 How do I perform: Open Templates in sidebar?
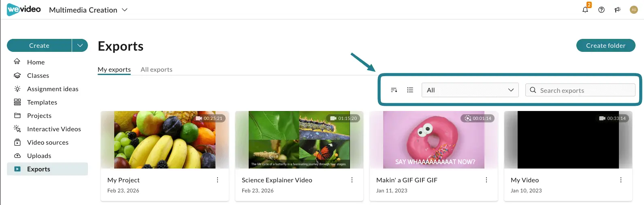[x=47, y=102]
